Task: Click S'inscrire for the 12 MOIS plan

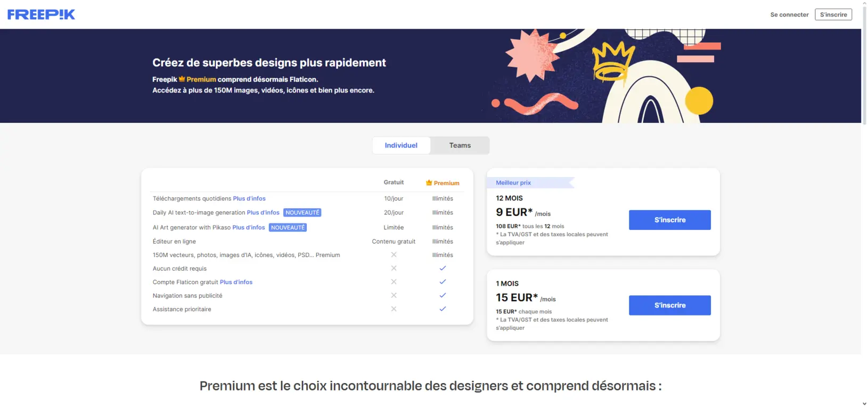Action: click(x=670, y=220)
